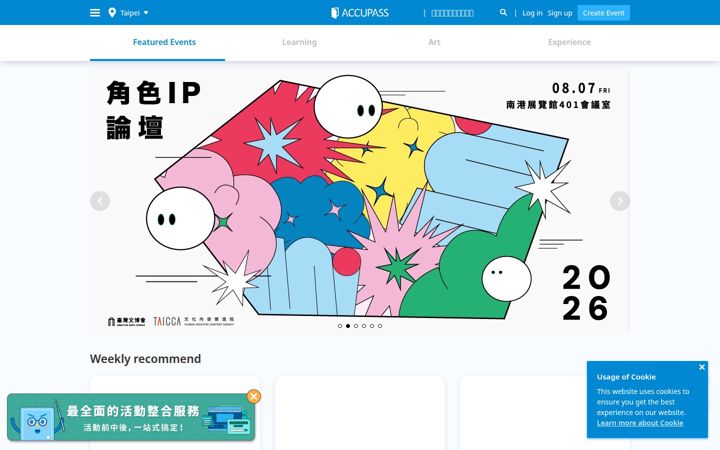The height and width of the screenshot is (450, 720).
Task: Close the green promotional banner
Action: (x=253, y=396)
